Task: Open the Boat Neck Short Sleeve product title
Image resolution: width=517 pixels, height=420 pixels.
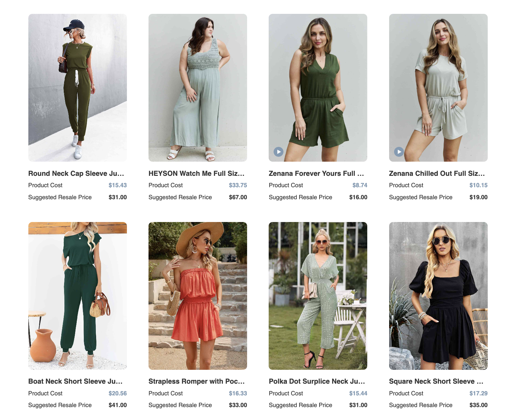Action: click(75, 381)
